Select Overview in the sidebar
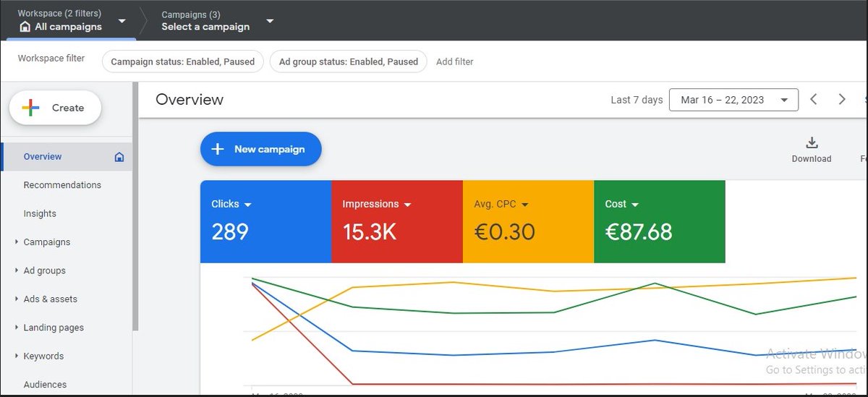Viewport: 868px width, 397px height. (x=67, y=157)
